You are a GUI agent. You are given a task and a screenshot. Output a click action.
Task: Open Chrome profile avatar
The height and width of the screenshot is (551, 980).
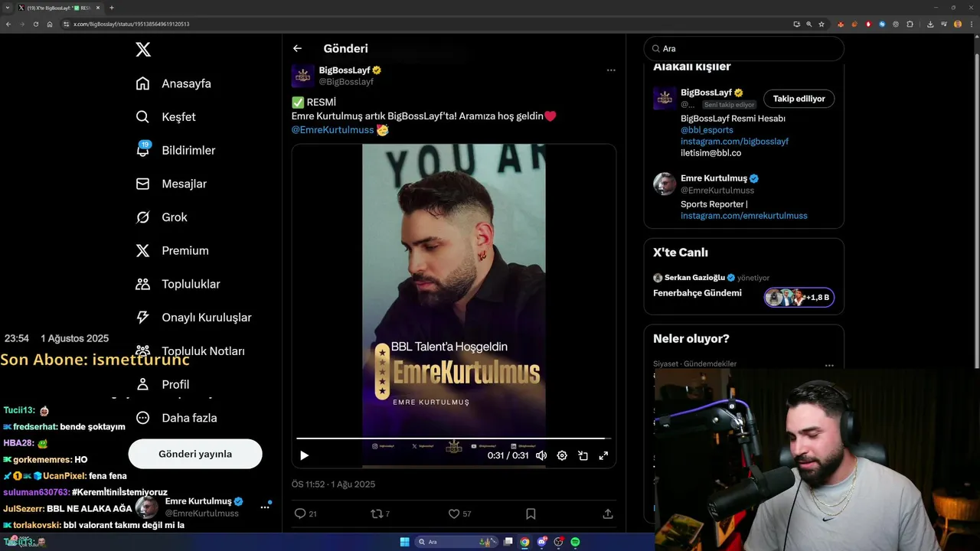pos(958,24)
